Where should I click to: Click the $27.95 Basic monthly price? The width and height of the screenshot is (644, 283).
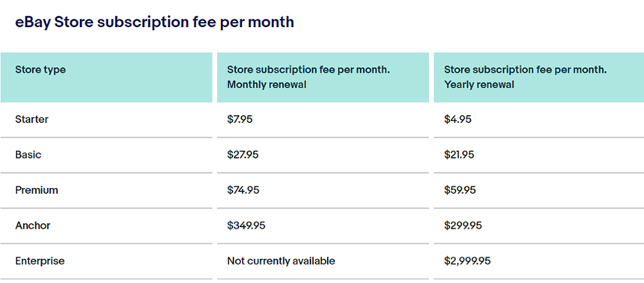[x=243, y=154]
